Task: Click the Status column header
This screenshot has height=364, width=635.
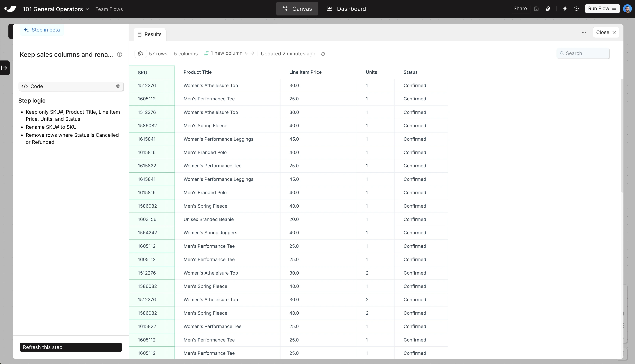Action: pos(421,72)
